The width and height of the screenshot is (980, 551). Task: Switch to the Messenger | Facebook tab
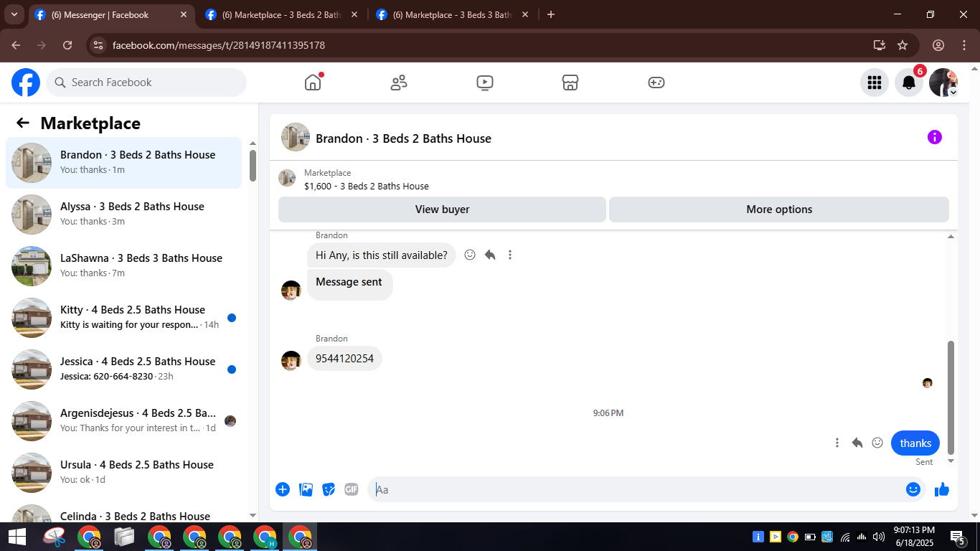coord(112,14)
